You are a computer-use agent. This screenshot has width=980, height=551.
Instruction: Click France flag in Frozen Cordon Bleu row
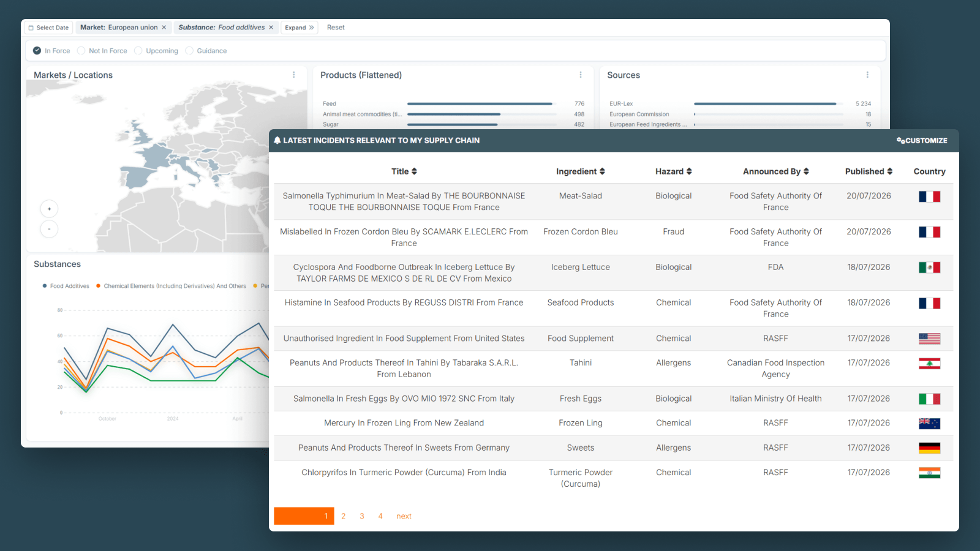(929, 232)
